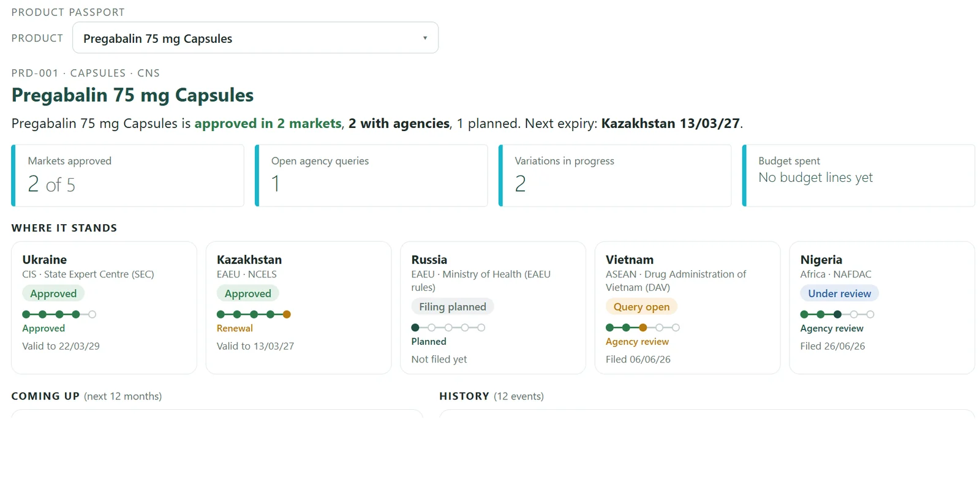Click the Vietnam progress stepper track
This screenshot has height=490, width=980.
[x=643, y=328]
